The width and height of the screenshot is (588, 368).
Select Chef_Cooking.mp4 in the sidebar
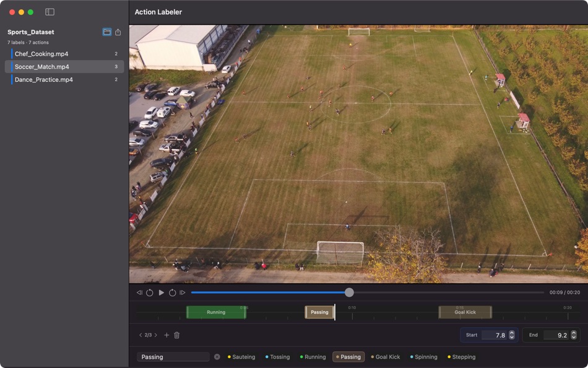tap(64, 54)
